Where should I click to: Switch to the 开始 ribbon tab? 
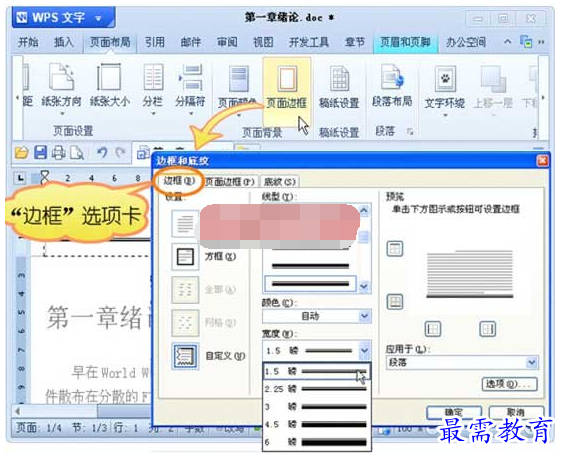click(x=28, y=42)
